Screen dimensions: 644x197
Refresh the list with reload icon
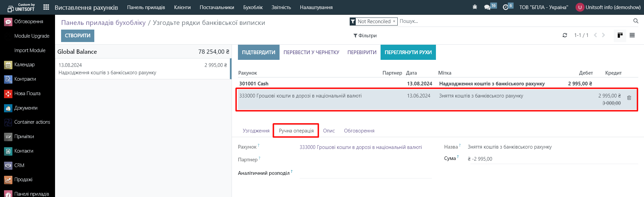tap(565, 35)
